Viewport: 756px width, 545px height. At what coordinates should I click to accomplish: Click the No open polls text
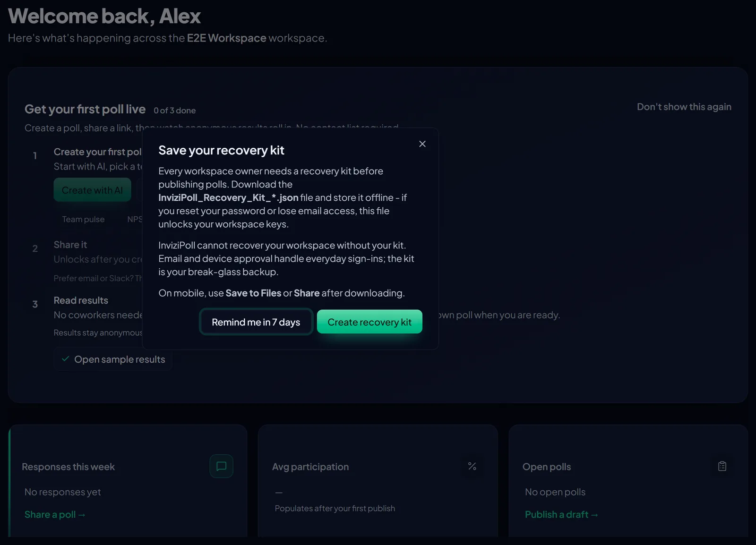click(x=555, y=492)
